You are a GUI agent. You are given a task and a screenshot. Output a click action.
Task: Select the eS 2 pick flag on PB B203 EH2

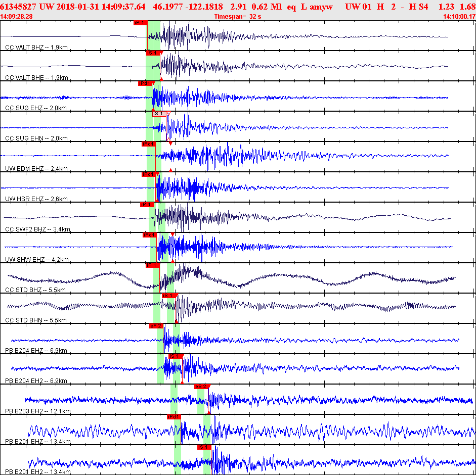201,387
